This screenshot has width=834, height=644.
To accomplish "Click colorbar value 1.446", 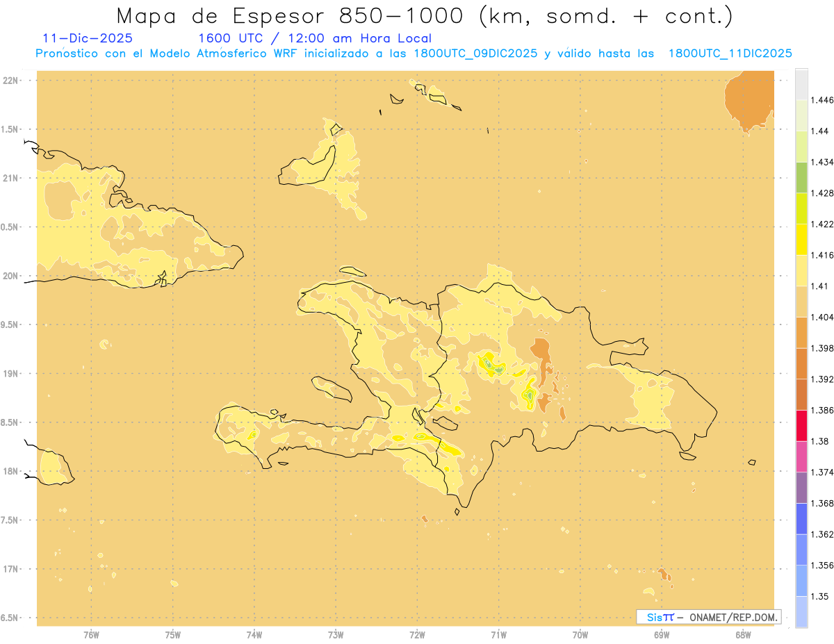I will click(x=822, y=100).
